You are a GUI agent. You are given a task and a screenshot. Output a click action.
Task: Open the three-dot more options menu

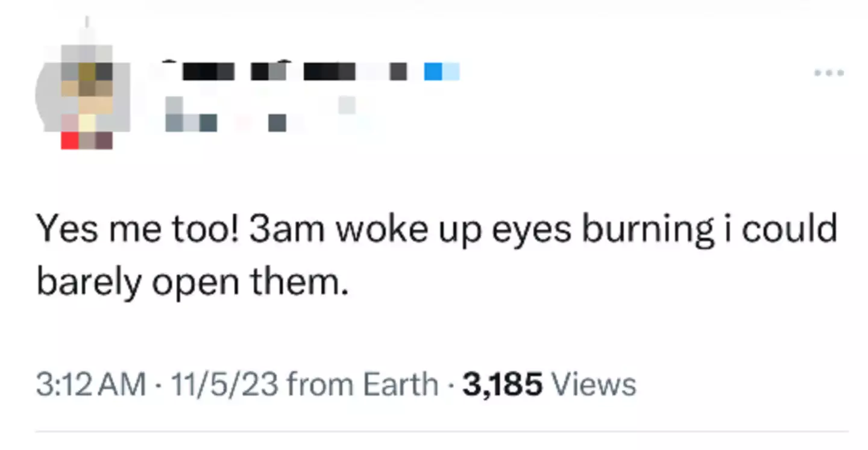pyautogui.click(x=828, y=73)
